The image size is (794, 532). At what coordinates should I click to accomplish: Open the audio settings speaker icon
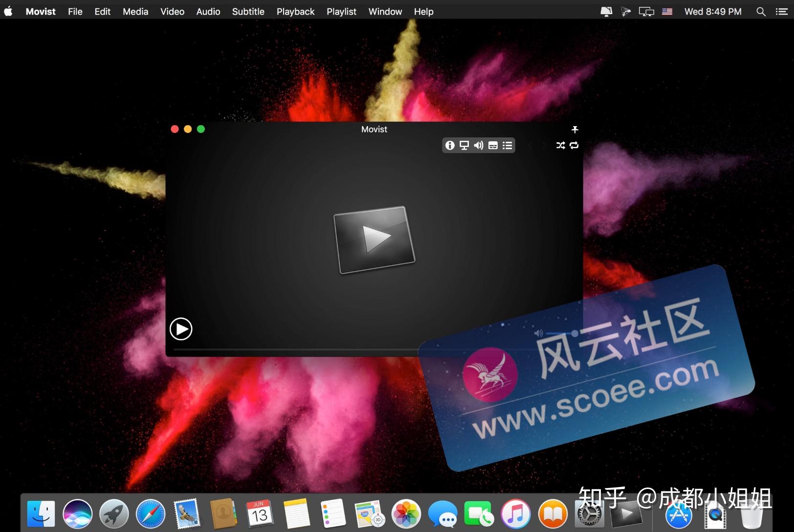coord(479,145)
